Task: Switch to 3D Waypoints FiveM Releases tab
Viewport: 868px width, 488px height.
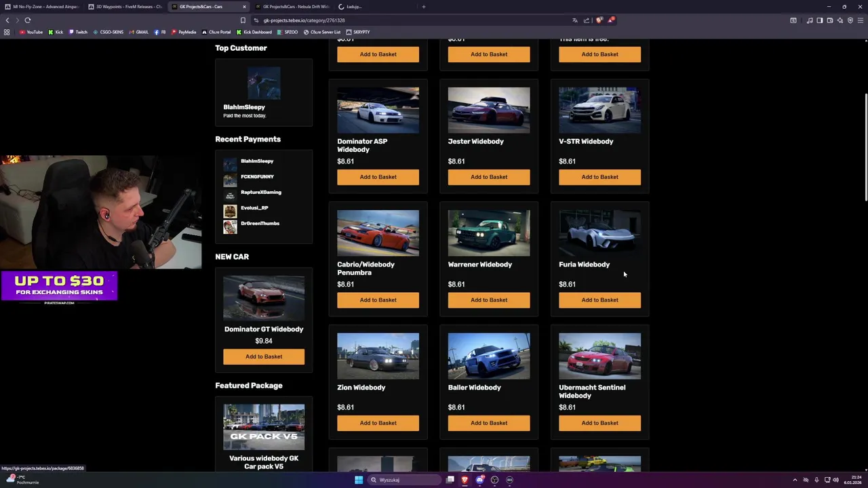Action: pos(124,7)
